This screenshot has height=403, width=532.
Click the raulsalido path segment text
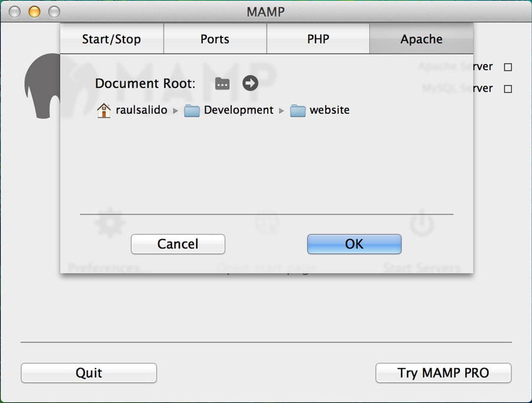141,110
